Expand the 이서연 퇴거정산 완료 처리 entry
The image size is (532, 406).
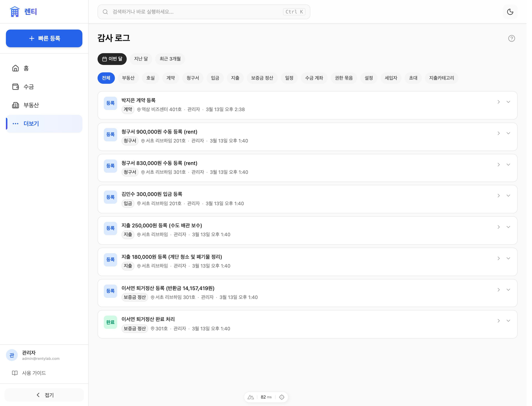[x=508, y=321]
